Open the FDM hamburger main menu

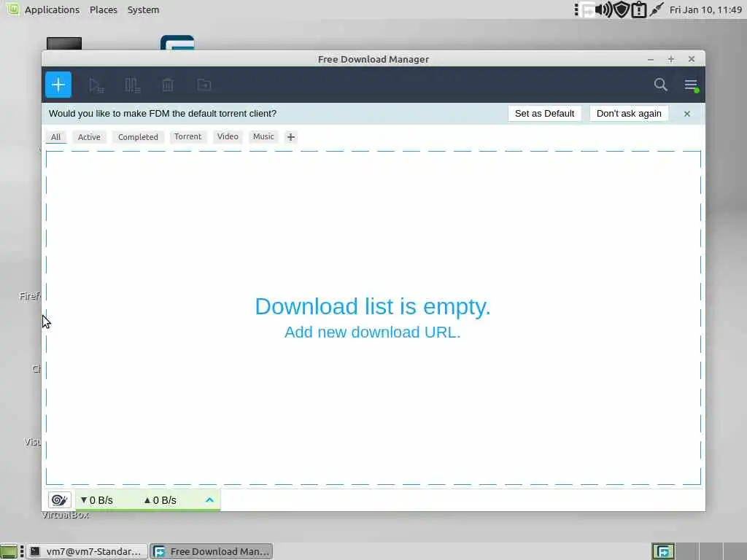tap(691, 85)
